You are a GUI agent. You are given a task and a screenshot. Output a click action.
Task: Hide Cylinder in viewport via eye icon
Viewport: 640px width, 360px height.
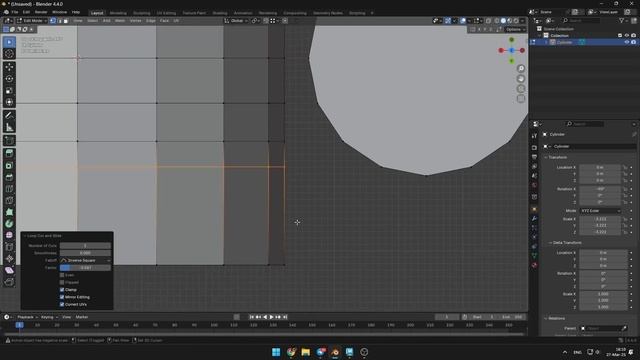click(x=627, y=42)
